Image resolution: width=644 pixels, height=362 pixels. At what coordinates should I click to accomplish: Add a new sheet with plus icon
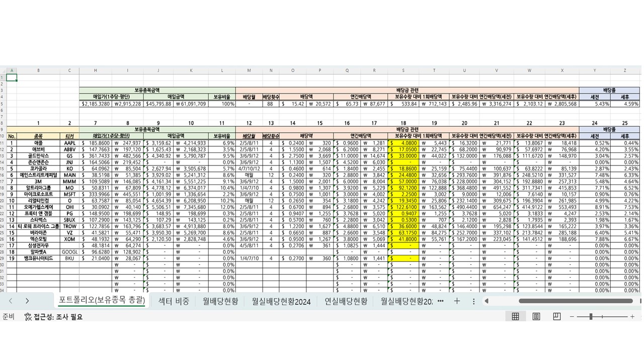pos(457,301)
